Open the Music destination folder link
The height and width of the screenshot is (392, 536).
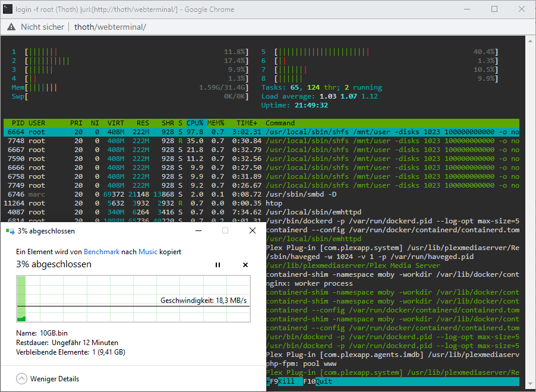(148, 252)
